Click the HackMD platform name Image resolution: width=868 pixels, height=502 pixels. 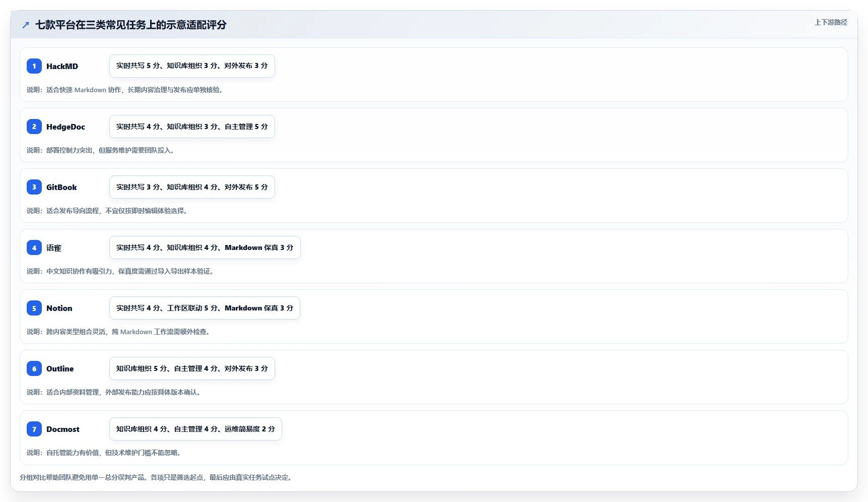tap(62, 66)
